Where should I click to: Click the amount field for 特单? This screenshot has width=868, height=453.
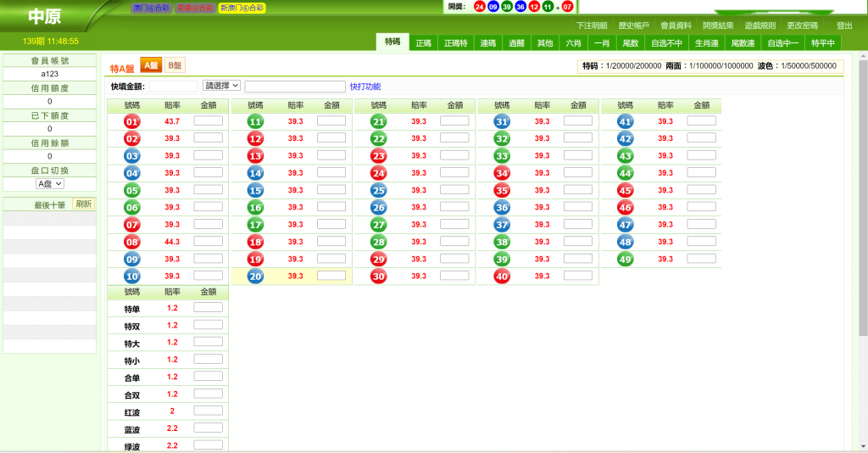[x=209, y=307]
